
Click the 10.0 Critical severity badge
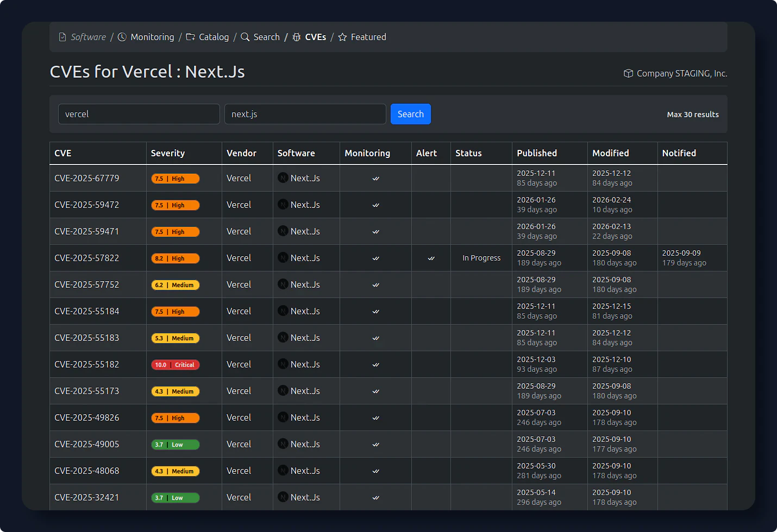pyautogui.click(x=175, y=365)
